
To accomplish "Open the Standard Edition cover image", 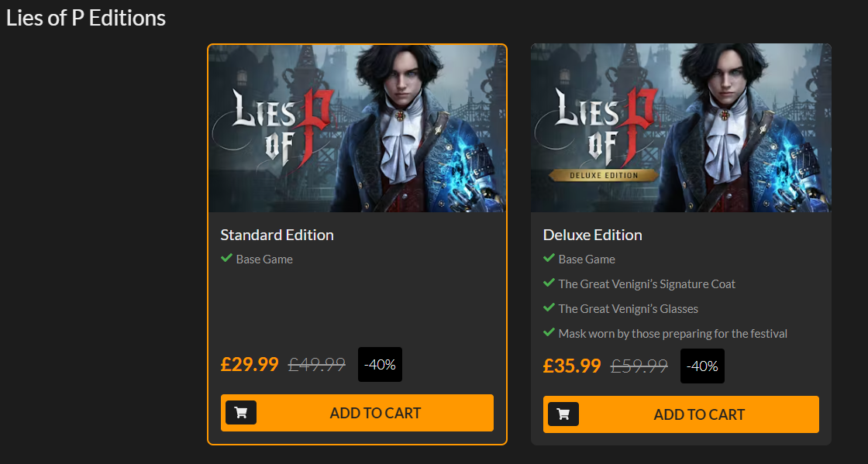I will coord(357,129).
